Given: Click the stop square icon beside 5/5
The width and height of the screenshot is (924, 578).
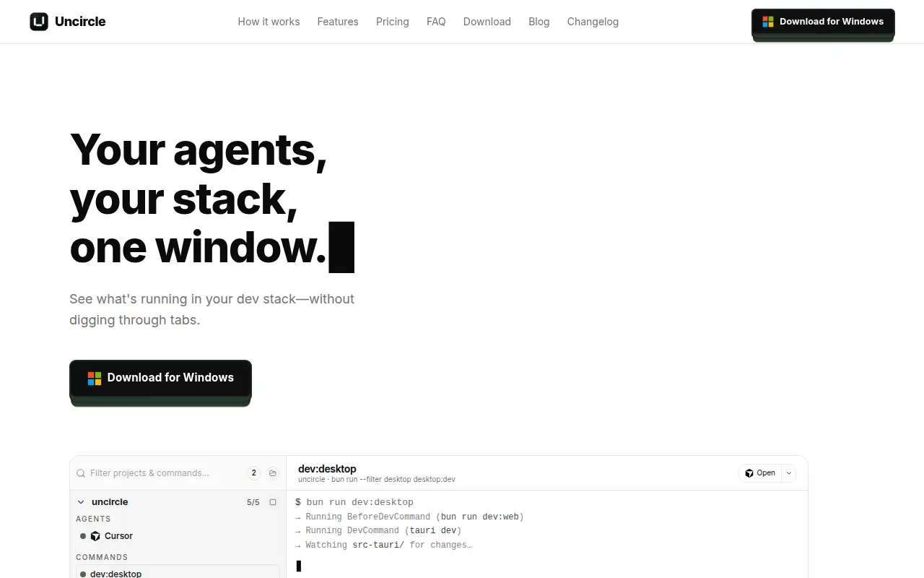Looking at the screenshot, I should tap(273, 502).
